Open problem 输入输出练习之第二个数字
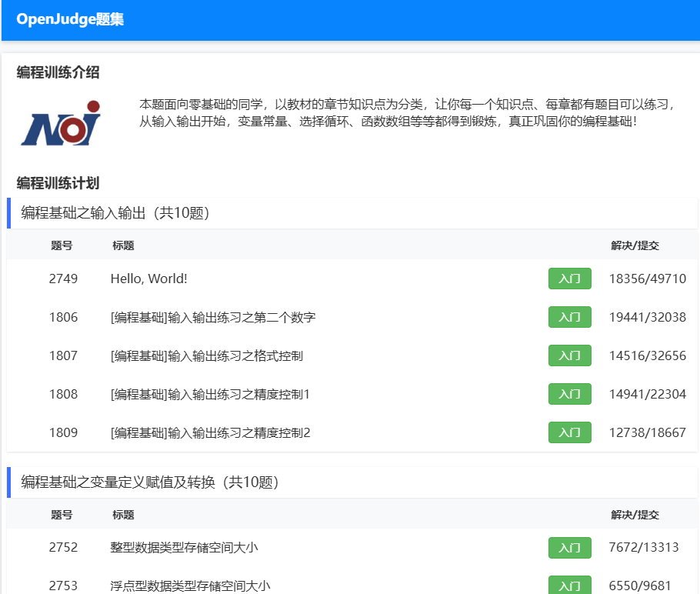 click(213, 317)
